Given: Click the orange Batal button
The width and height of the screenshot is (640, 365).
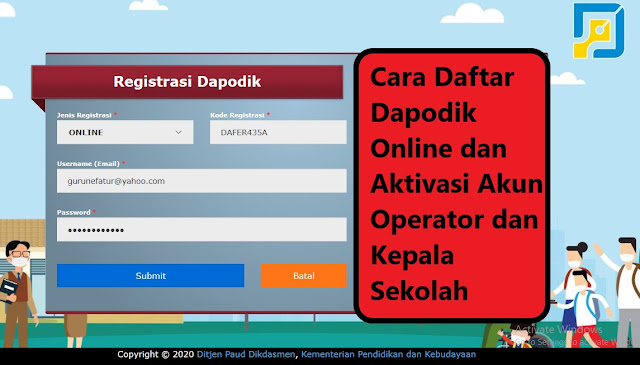Looking at the screenshot, I should click(304, 276).
